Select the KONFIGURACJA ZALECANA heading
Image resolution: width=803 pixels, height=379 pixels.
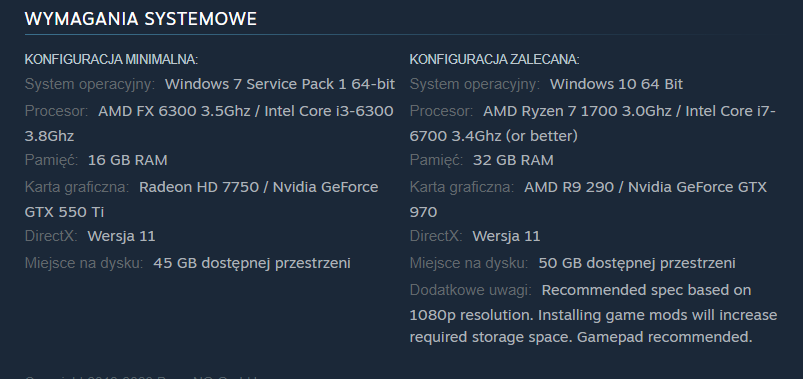494,59
